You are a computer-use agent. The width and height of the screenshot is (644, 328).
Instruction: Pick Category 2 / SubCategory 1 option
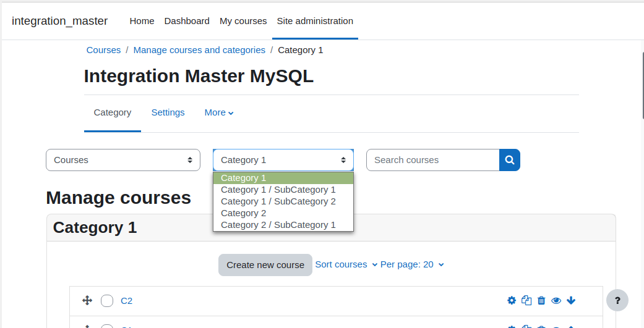(283, 225)
